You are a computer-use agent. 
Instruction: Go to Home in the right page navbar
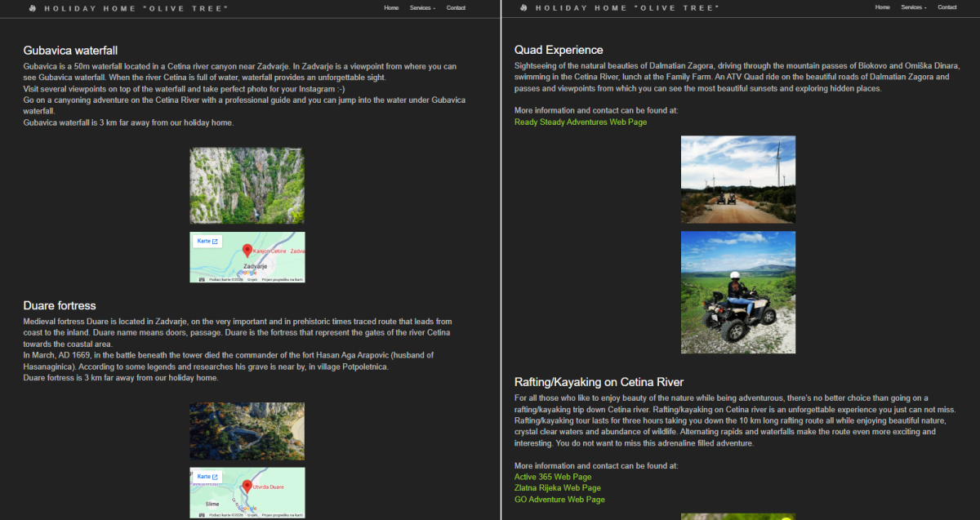[882, 8]
